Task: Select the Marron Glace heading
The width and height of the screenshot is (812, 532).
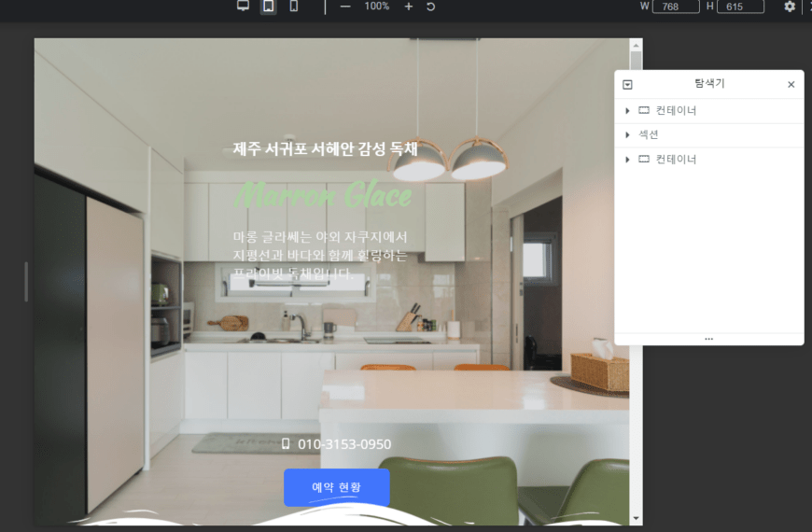Action: [323, 195]
